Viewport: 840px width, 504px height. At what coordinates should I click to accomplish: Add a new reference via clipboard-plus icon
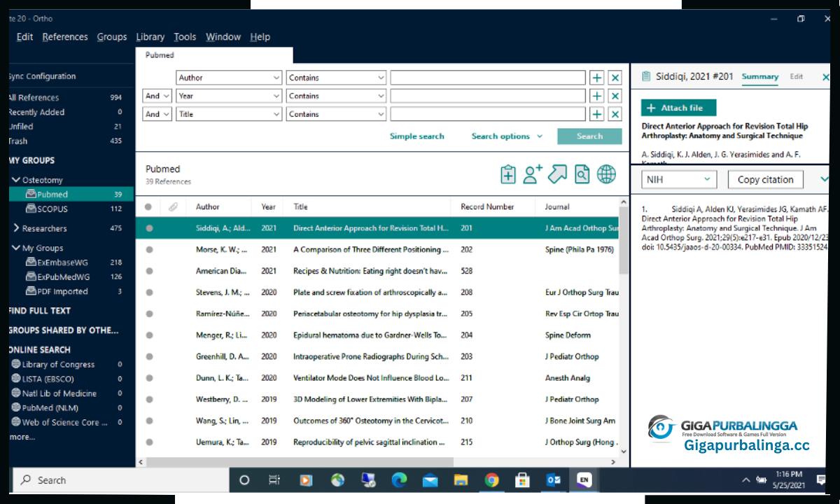click(508, 174)
